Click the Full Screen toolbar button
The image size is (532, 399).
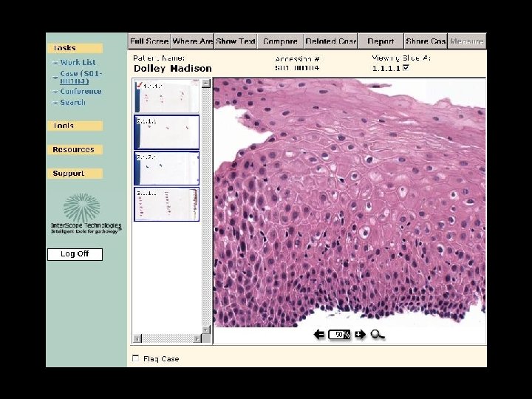click(x=149, y=41)
